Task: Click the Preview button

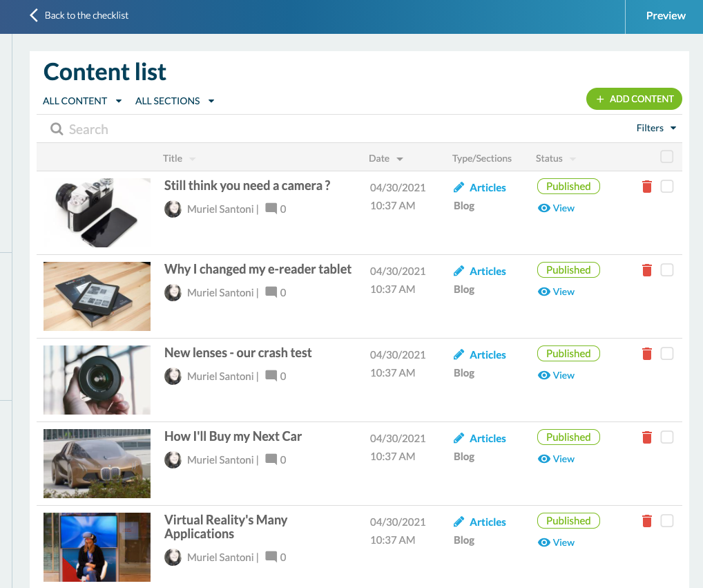Action: (x=665, y=16)
